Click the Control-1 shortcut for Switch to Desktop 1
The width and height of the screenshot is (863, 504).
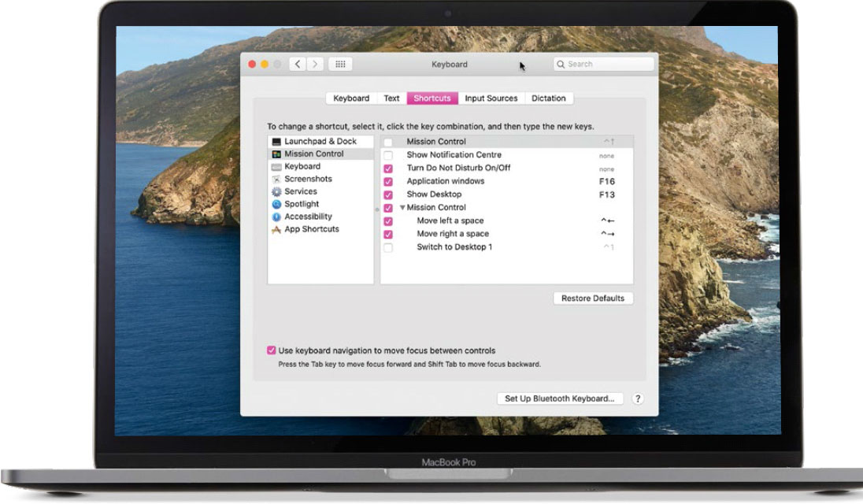(x=609, y=247)
